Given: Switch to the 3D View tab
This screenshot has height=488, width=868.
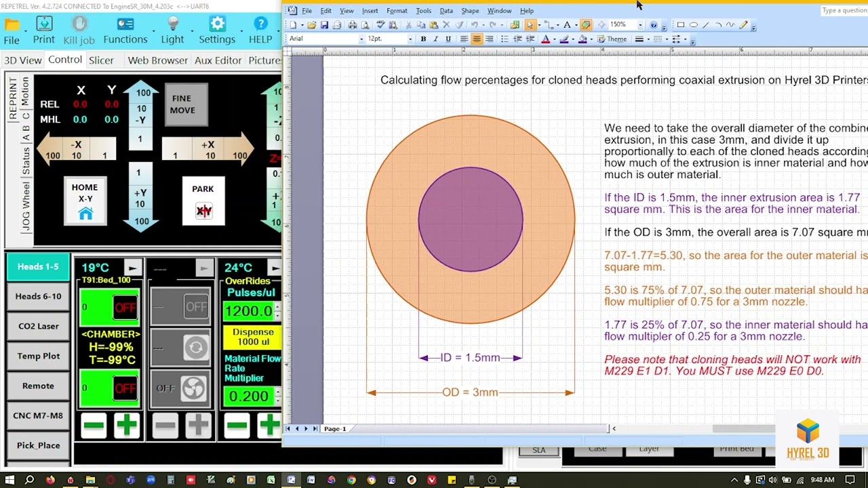Looking at the screenshot, I should click(22, 60).
